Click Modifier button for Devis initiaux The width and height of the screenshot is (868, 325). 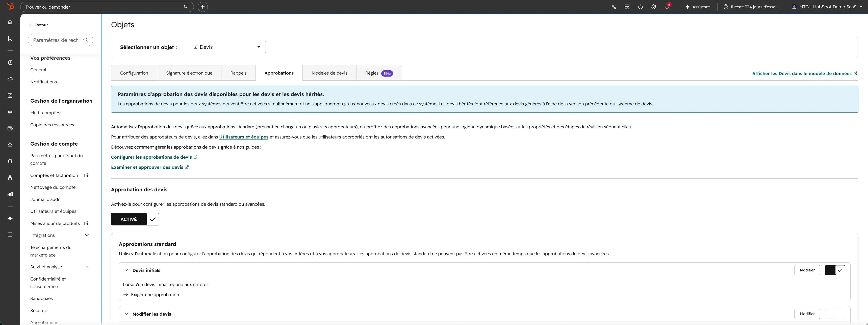807,270
